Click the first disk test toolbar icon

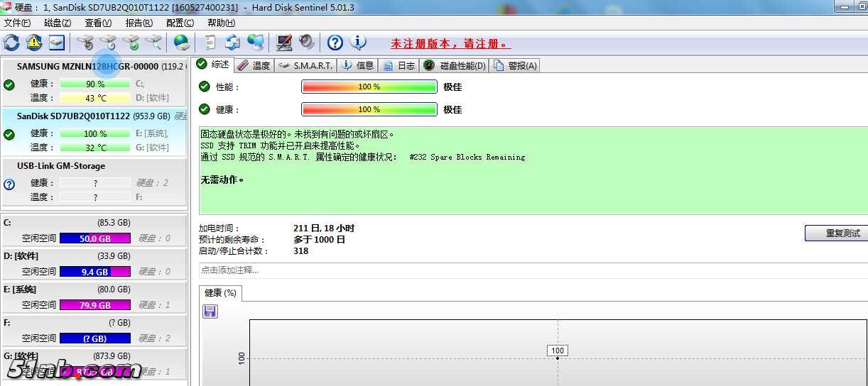pyautogui.click(x=85, y=43)
